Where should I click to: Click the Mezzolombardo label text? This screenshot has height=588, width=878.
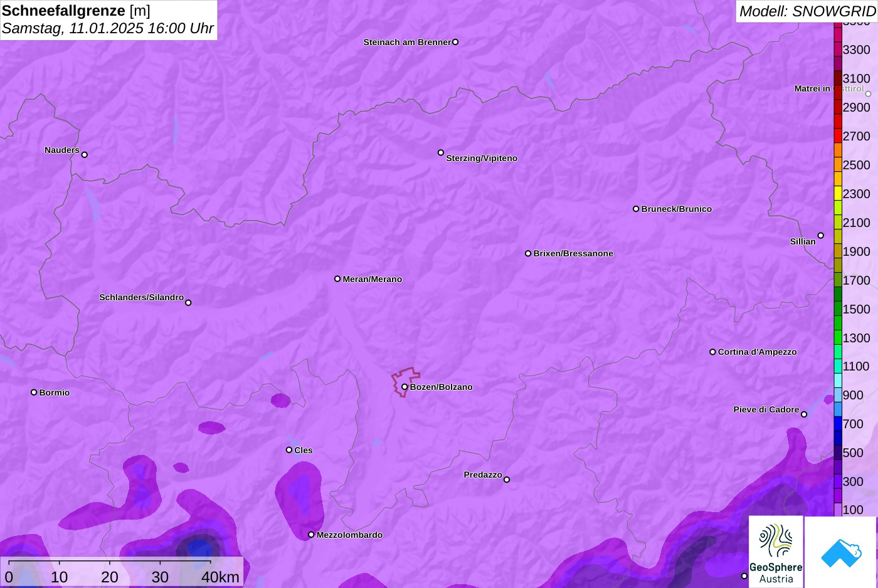click(349, 535)
